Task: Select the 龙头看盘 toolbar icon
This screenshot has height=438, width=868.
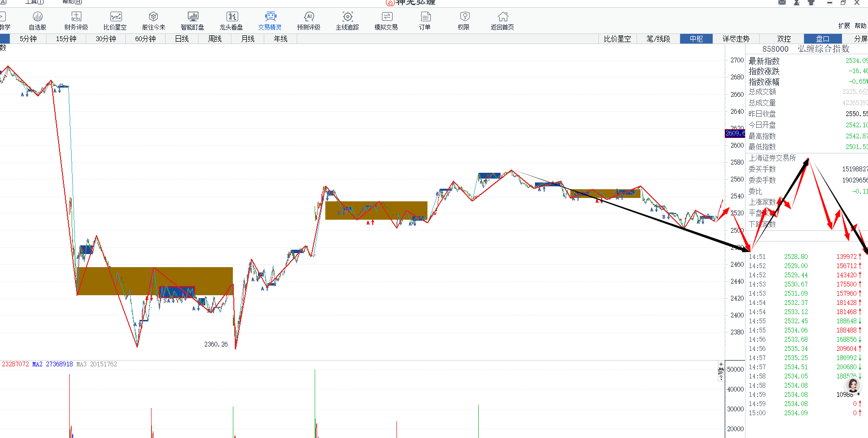Action: pyautogui.click(x=231, y=21)
